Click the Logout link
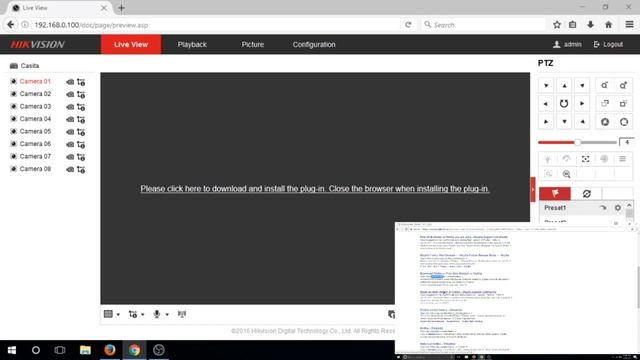 tap(608, 44)
